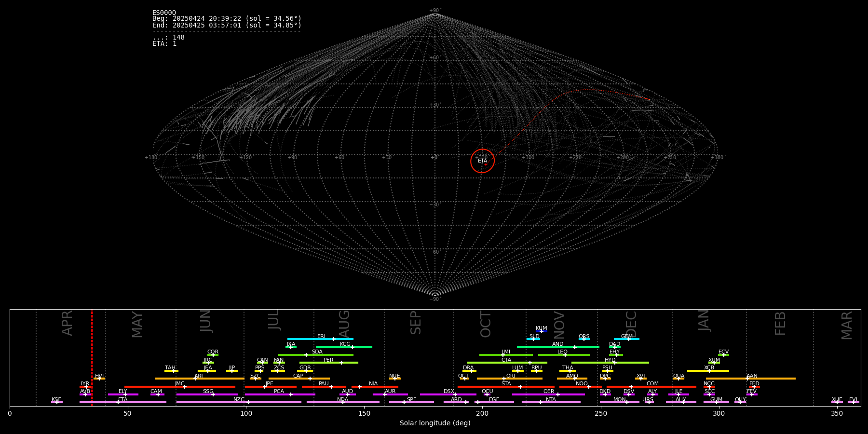The width and height of the screenshot is (868, 434).
Task: Select the COR shower label
Action: coord(213,352)
